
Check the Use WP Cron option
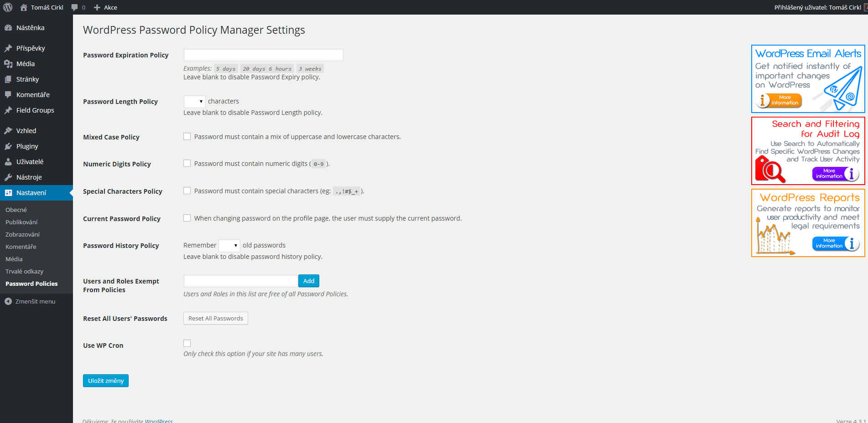coord(187,343)
